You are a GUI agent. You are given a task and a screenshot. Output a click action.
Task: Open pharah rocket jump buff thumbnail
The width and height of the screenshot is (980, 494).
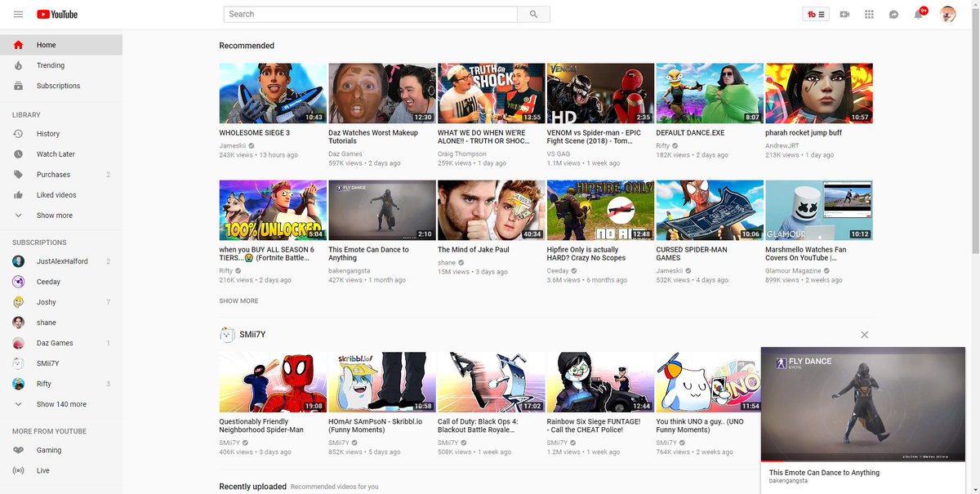pyautogui.click(x=818, y=93)
